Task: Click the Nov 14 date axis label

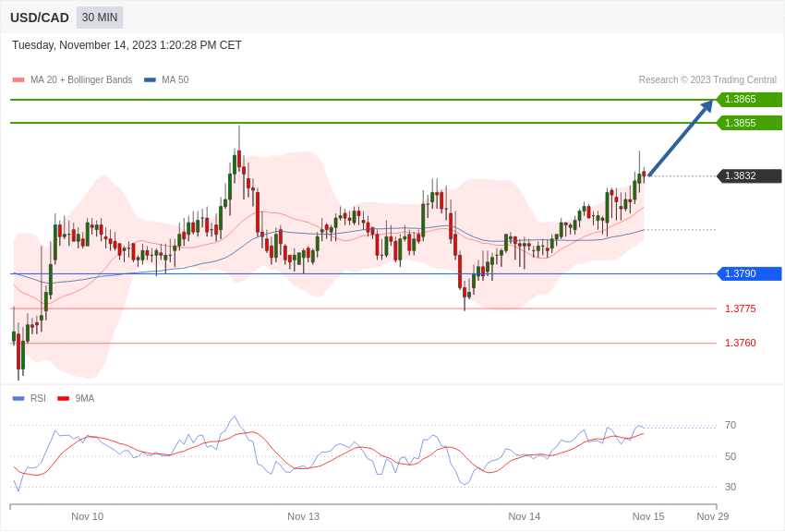Action: click(525, 516)
